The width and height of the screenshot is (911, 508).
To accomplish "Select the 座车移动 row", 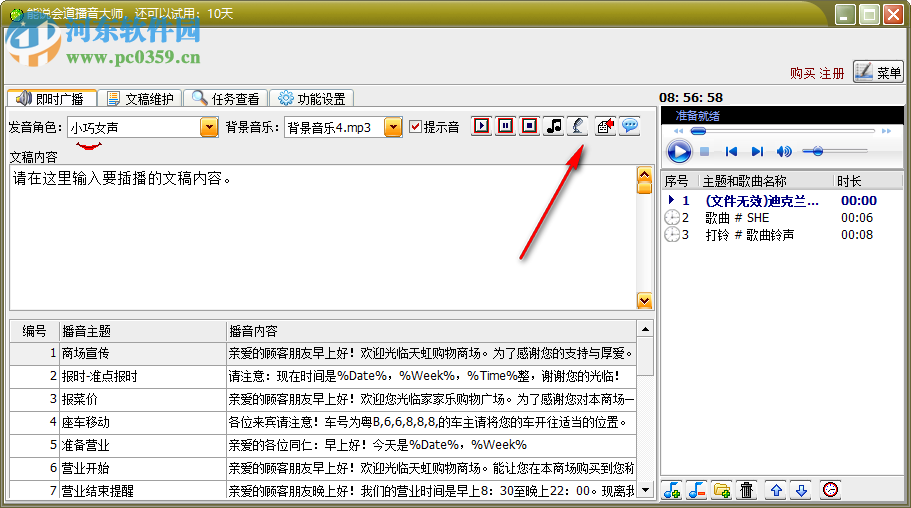I will [324, 422].
